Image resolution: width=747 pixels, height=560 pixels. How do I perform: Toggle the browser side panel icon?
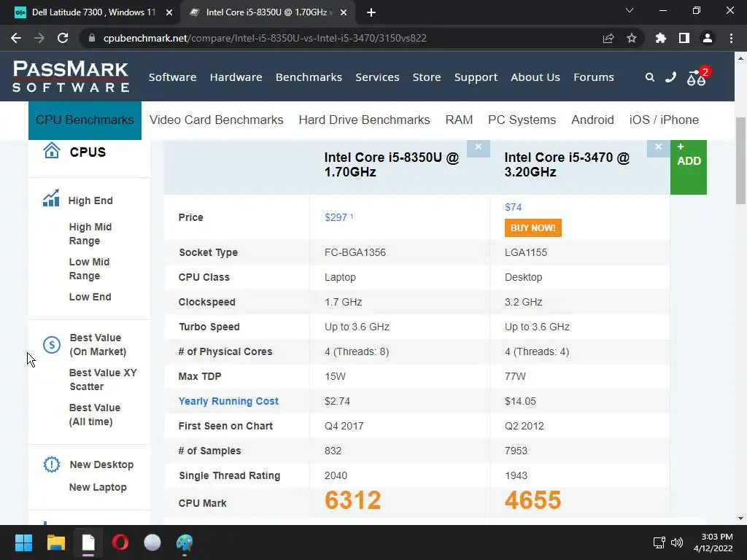pos(684,38)
